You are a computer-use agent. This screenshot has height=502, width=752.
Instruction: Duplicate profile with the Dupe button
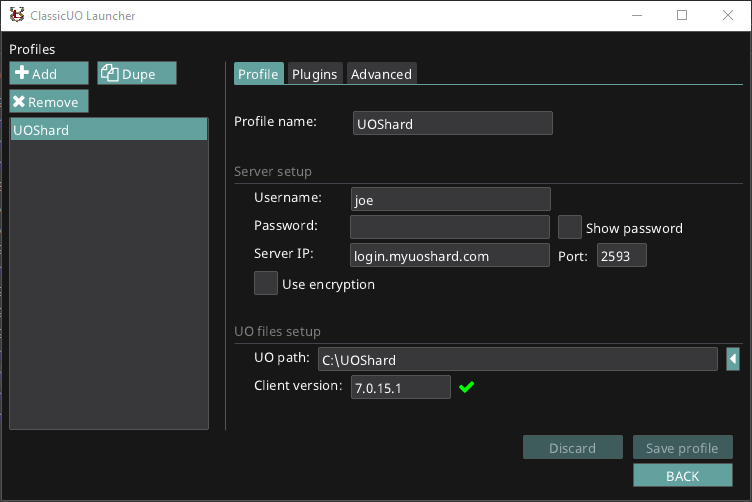(137, 73)
